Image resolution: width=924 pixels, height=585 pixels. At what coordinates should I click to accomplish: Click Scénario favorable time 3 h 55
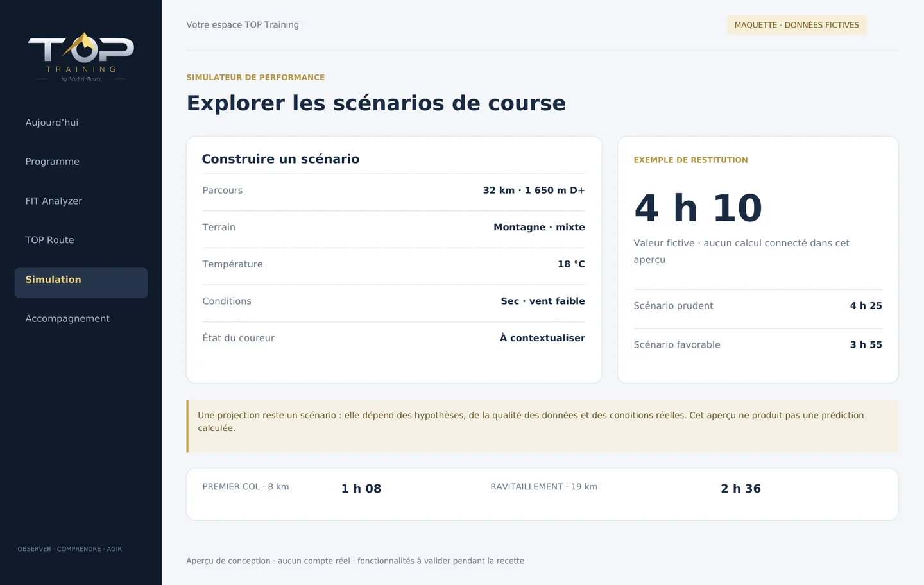tap(866, 345)
